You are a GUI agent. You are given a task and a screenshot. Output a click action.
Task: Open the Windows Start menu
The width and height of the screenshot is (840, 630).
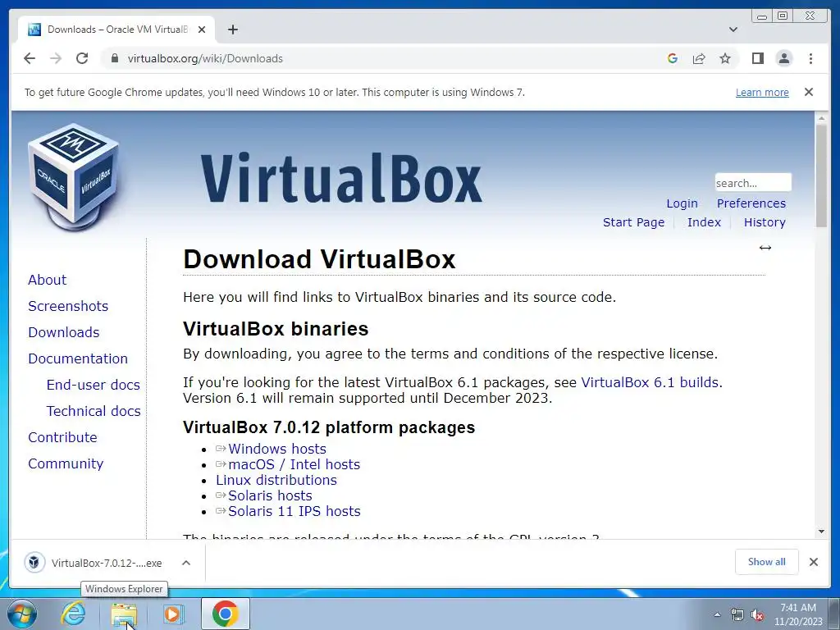(22, 614)
